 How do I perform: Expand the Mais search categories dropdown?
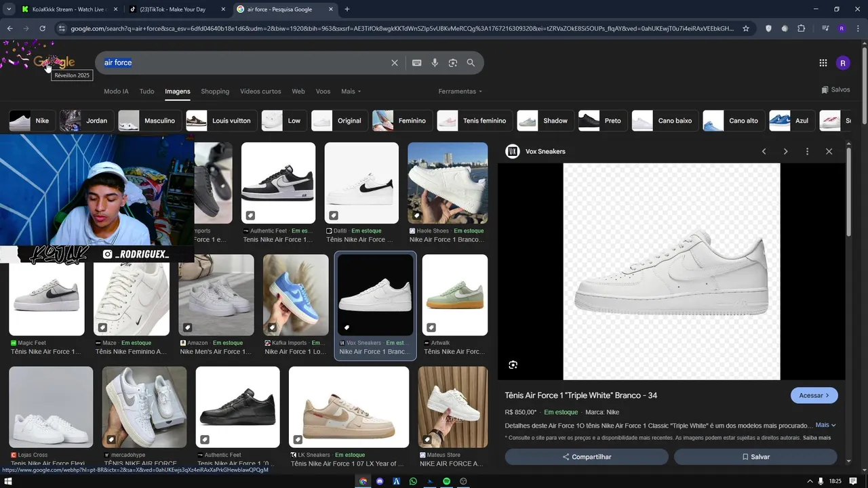351,91
